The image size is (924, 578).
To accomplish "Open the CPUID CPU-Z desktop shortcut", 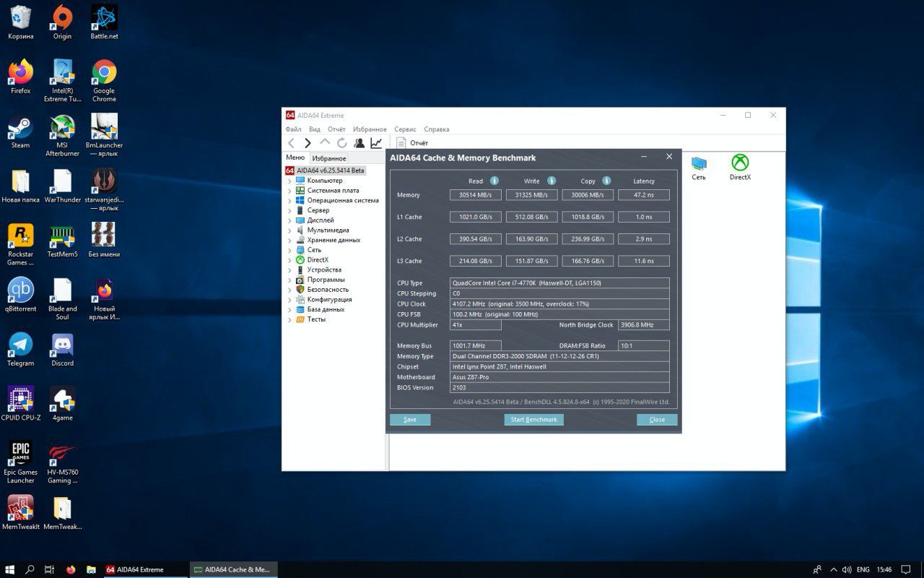I will pos(21,403).
